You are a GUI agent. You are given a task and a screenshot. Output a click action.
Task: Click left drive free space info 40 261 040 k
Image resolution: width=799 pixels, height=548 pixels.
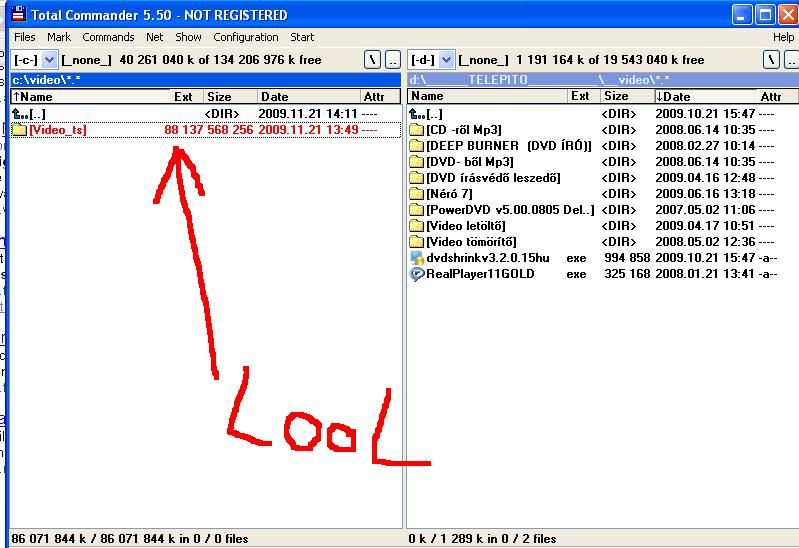[220, 60]
